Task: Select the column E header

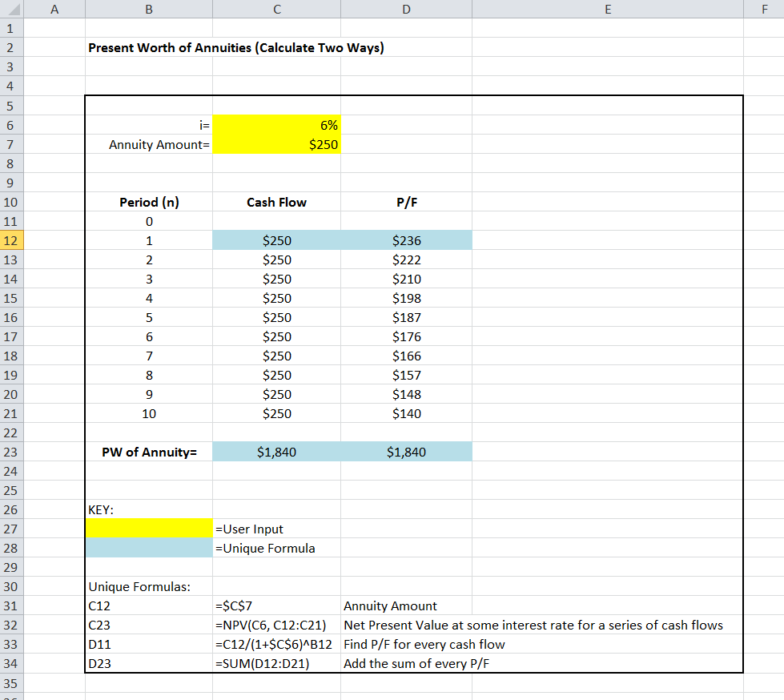Action: pos(607,10)
